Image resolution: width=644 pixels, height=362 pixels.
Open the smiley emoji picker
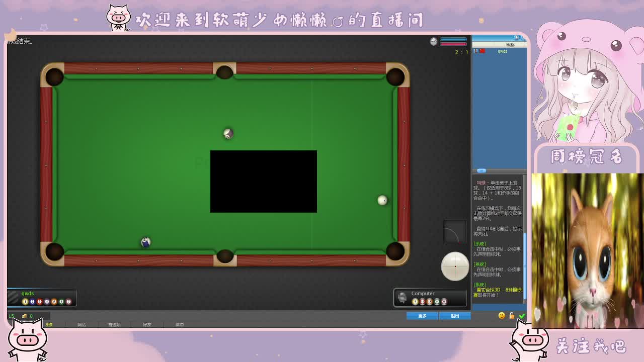pyautogui.click(x=502, y=315)
